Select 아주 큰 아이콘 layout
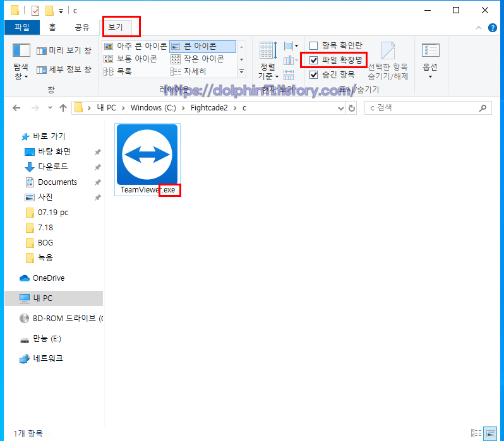Screen dimensions: 504x441 tap(136, 46)
